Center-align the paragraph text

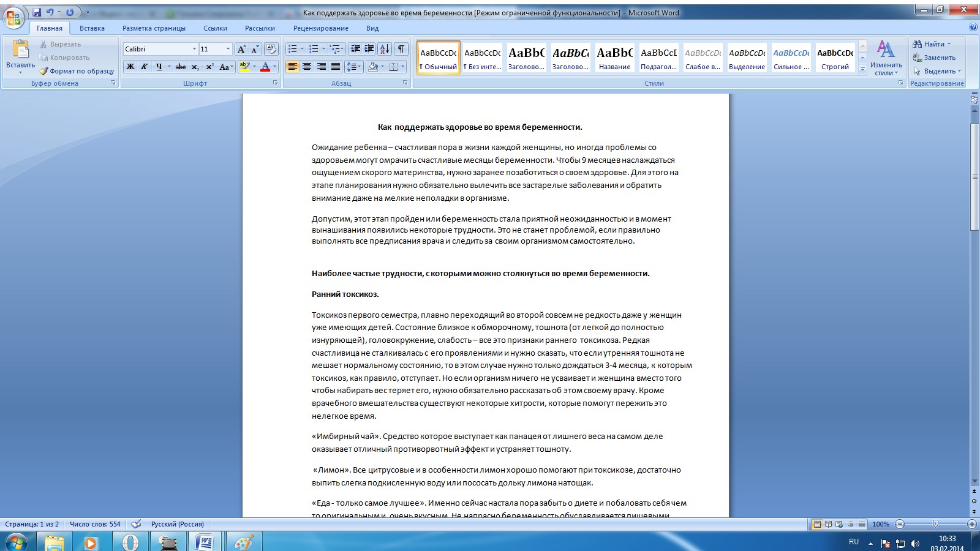pos(307,67)
